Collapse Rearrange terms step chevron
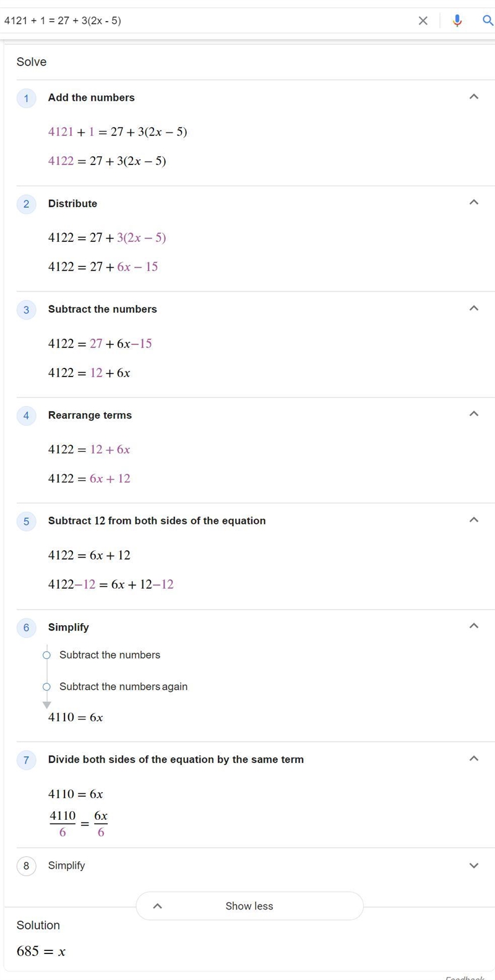The width and height of the screenshot is (495, 980). tap(474, 414)
